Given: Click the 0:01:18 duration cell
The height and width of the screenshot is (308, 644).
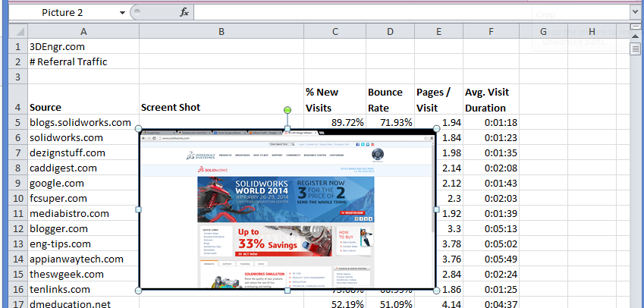Looking at the screenshot, I should pos(492,122).
